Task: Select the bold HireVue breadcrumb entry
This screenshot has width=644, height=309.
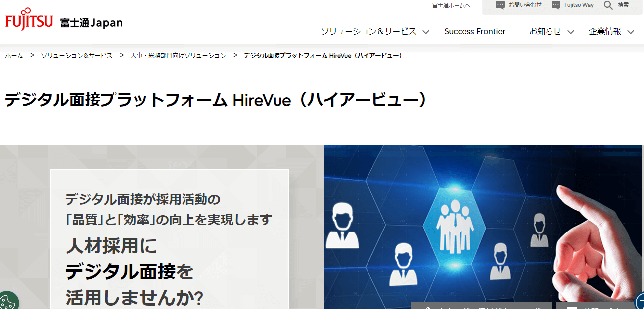Action: [x=323, y=55]
